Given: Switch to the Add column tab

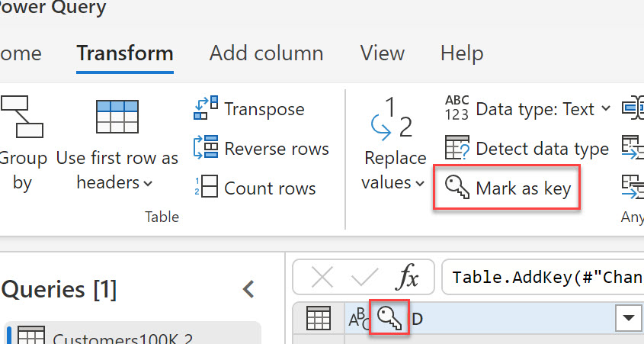Looking at the screenshot, I should tap(266, 53).
